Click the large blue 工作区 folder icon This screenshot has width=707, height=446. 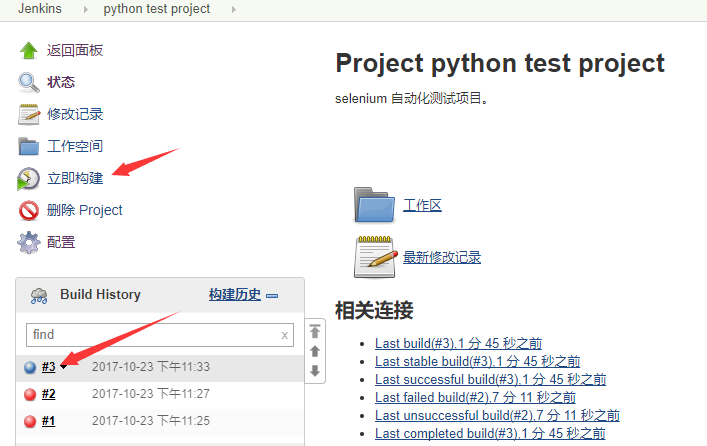pos(375,205)
